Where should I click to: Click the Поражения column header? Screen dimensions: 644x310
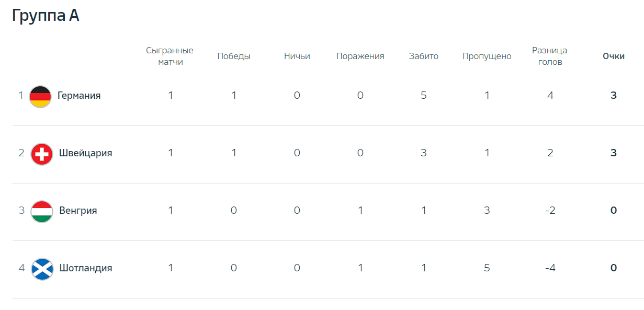[x=360, y=56]
